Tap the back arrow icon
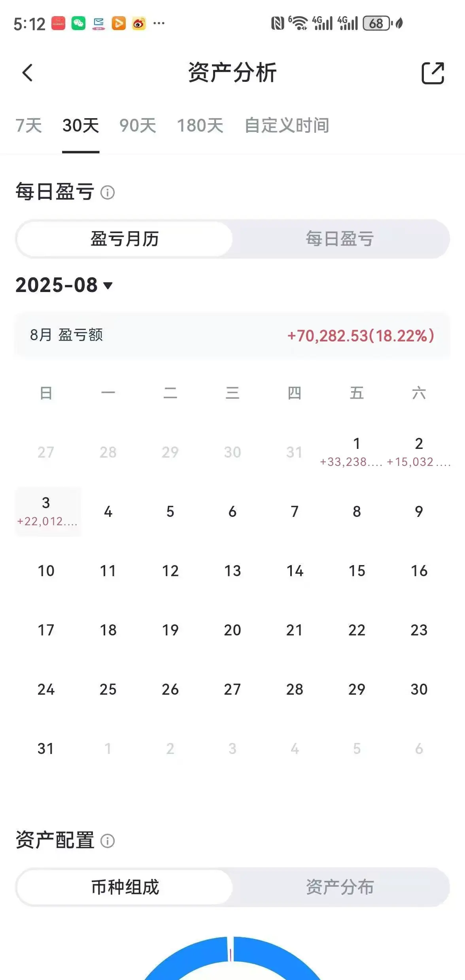Viewport: 465px width, 980px height. tap(27, 73)
